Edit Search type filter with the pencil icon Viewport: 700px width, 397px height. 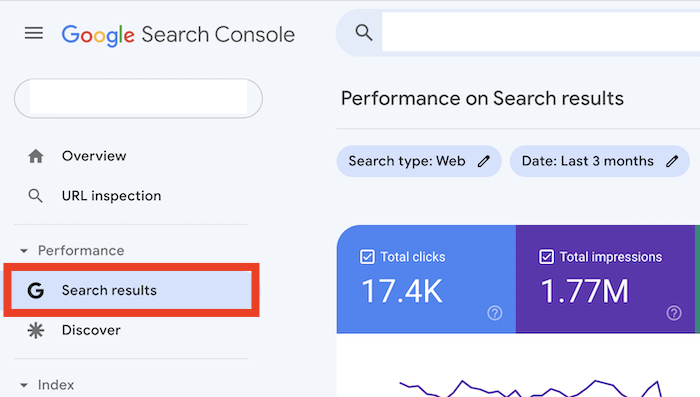coord(484,161)
